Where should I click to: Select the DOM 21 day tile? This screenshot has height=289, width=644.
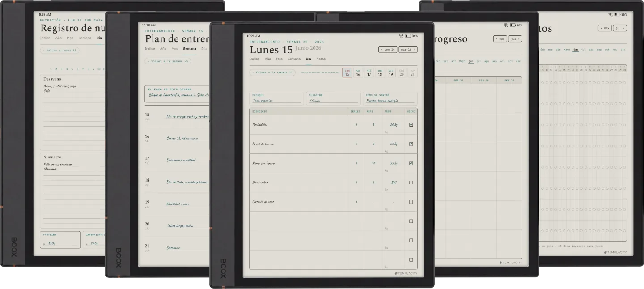[x=412, y=72]
